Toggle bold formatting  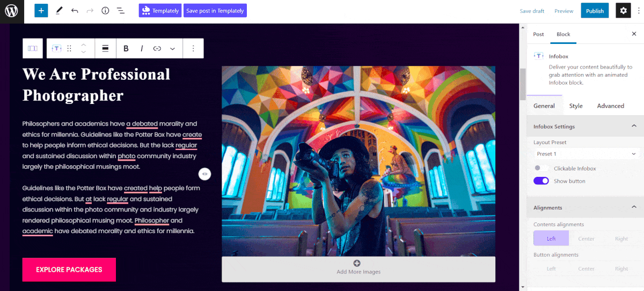pos(126,48)
